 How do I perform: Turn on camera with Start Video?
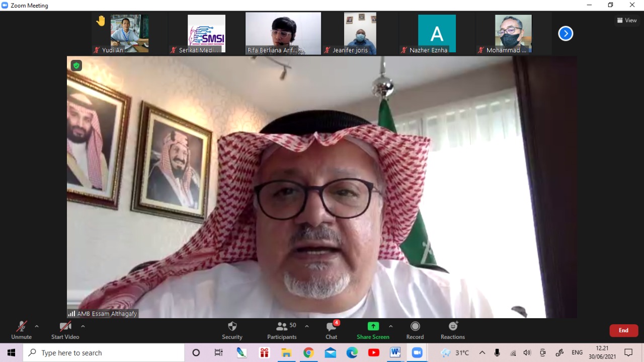65,330
